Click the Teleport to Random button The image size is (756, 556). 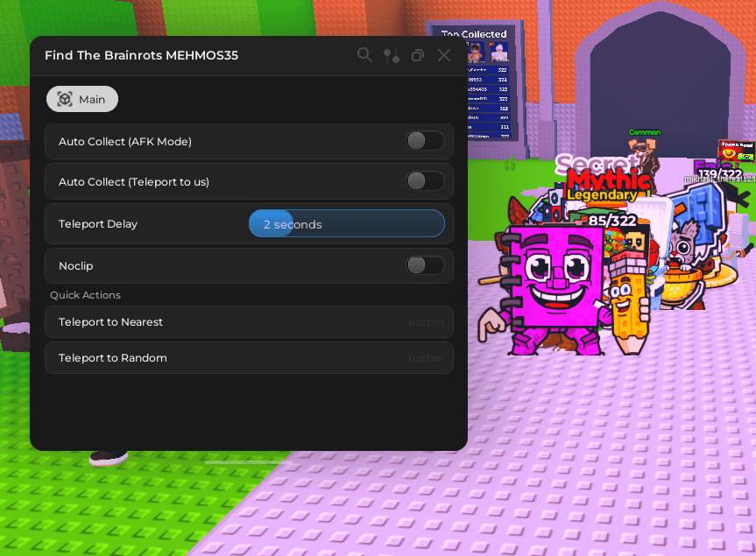pos(249,358)
